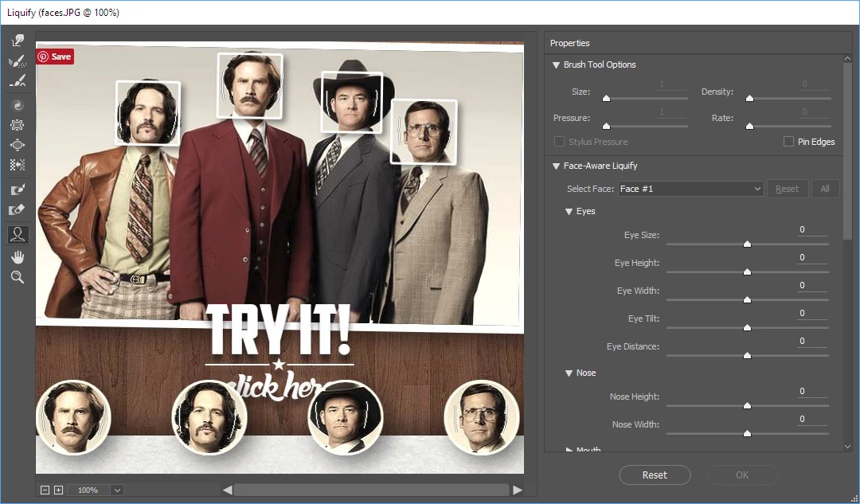Viewport: 860px width, 504px height.
Task: Select the Smooth tool
Action: tap(18, 81)
